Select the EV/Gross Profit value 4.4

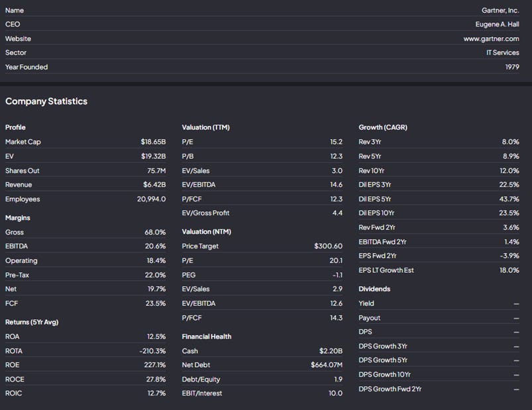pos(338,213)
